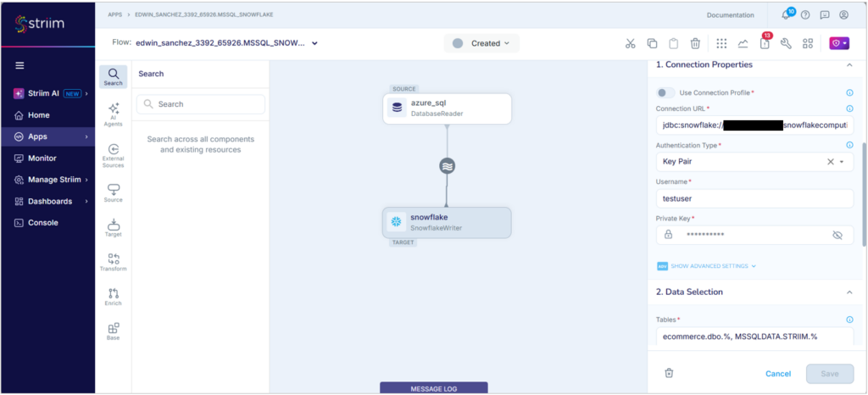The height and width of the screenshot is (395, 868).
Task: Open the External Sources palette
Action: (113, 156)
